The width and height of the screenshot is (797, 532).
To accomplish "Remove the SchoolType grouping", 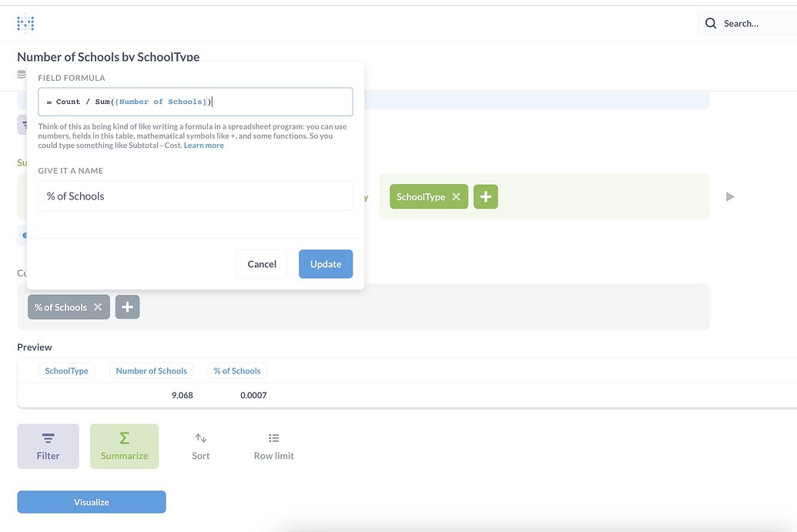I will (x=456, y=196).
